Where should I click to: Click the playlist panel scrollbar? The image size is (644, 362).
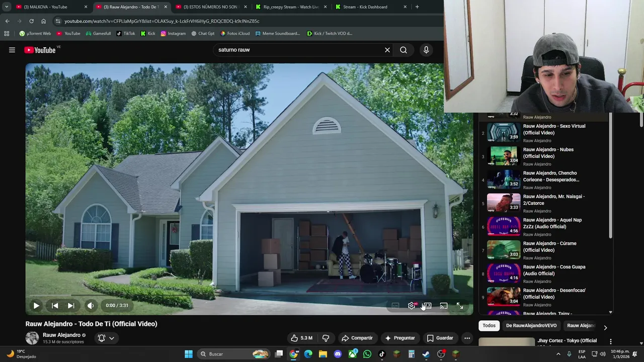coord(611,176)
